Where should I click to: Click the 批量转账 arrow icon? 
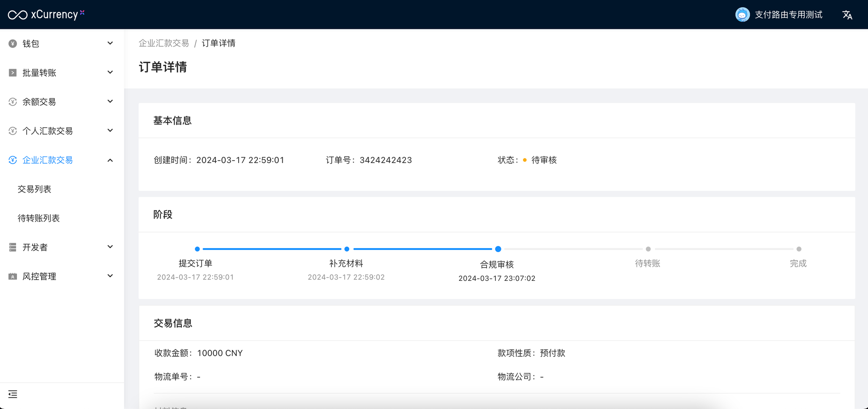click(13, 73)
